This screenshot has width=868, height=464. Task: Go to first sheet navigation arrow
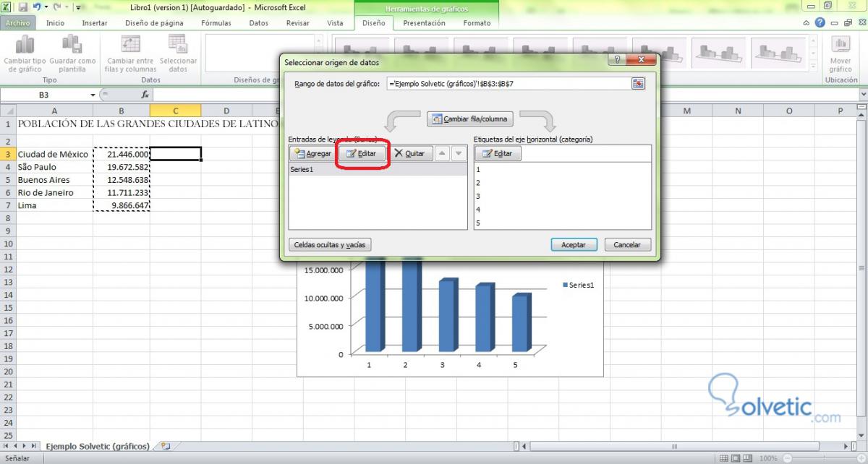click(6, 446)
